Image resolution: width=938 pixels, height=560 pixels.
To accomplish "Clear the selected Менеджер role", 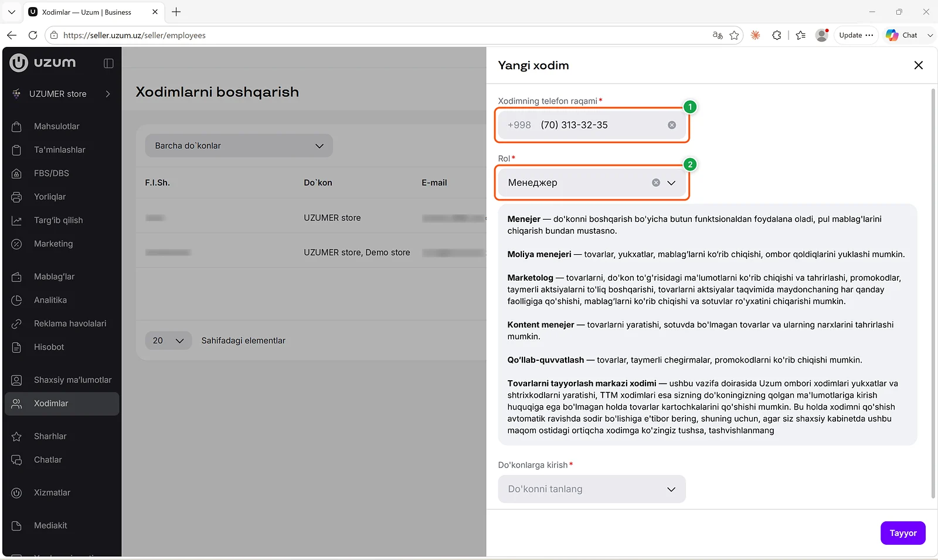I will (x=656, y=183).
